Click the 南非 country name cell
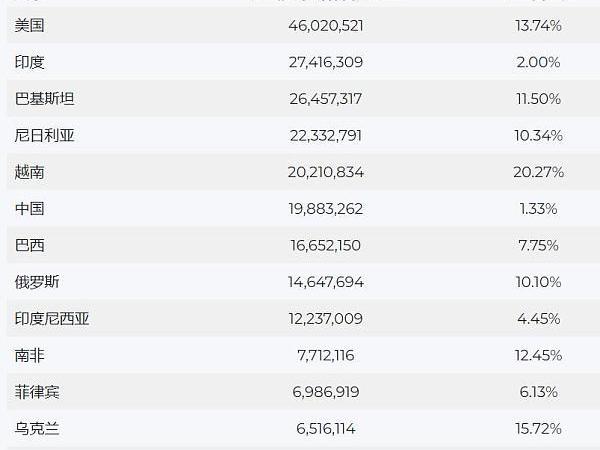 [x=31, y=356]
